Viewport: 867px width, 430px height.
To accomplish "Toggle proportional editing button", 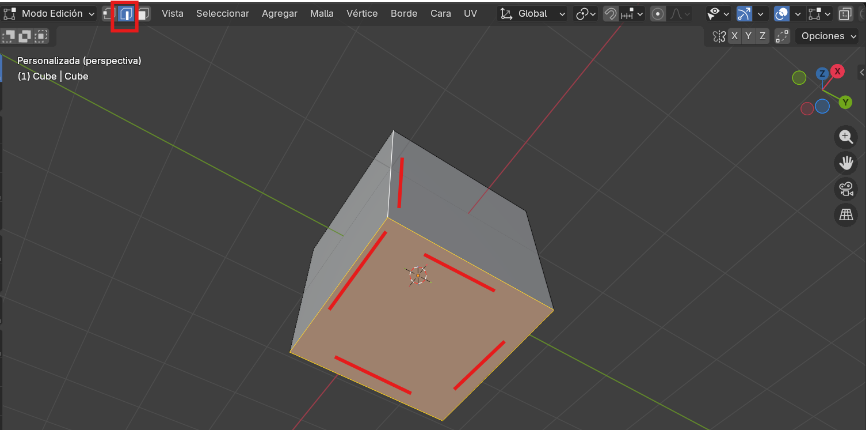I will [658, 14].
